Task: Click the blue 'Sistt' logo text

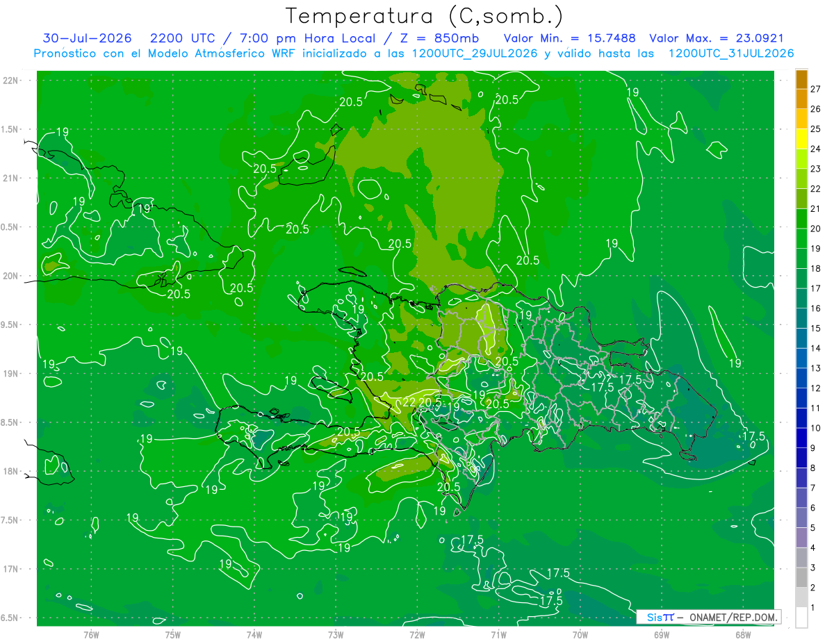Action: tap(660, 617)
